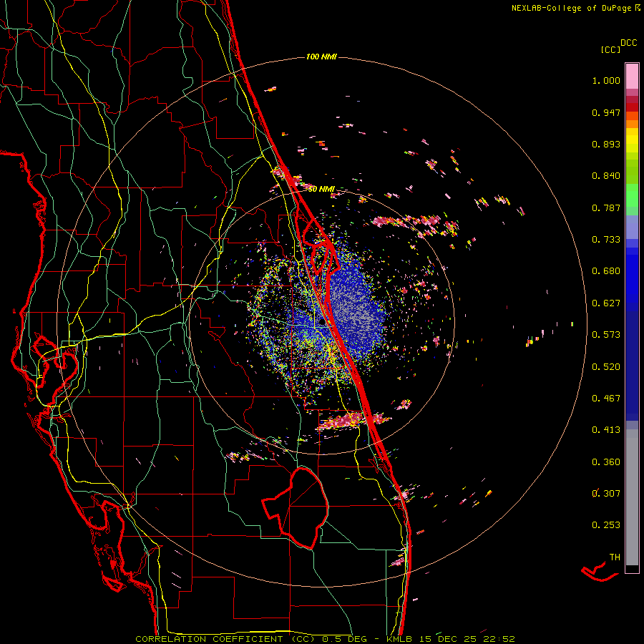Pick the light pink top segment of color scale
The width and height of the screenshot is (644, 644).
point(632,77)
